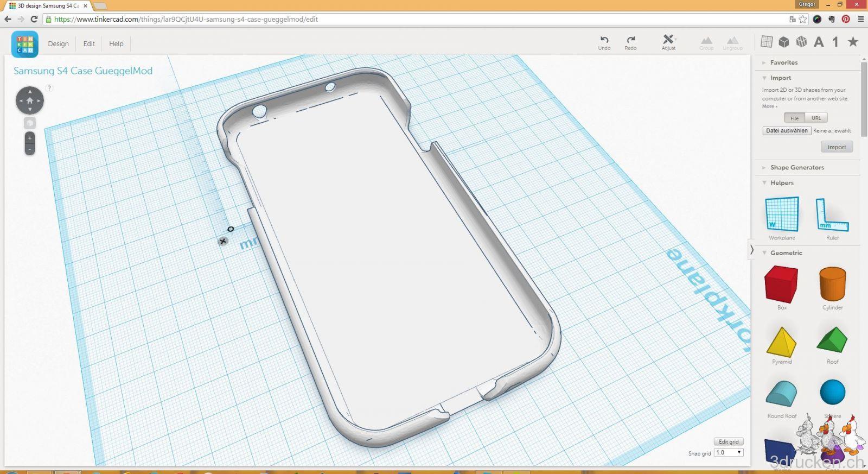This screenshot has height=474, width=868.
Task: Collapse the right shapes panel arrow
Action: tap(751, 250)
